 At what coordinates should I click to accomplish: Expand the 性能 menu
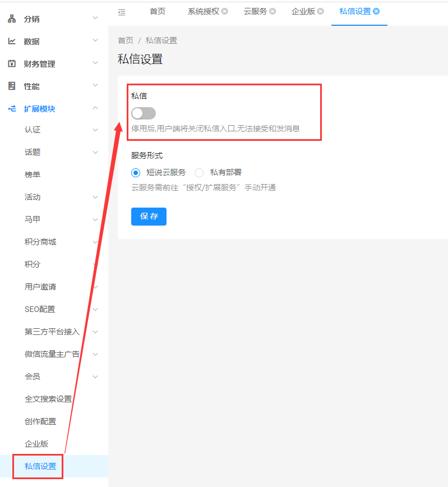tap(95, 85)
